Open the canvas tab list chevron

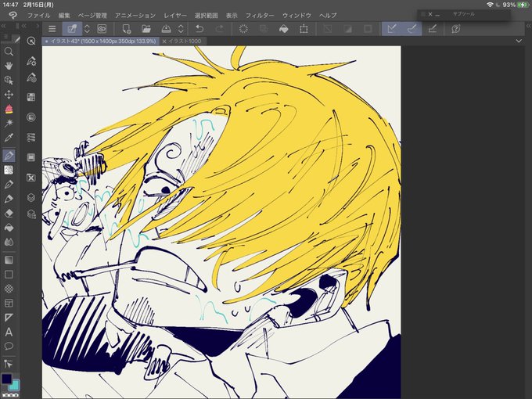coord(519,41)
